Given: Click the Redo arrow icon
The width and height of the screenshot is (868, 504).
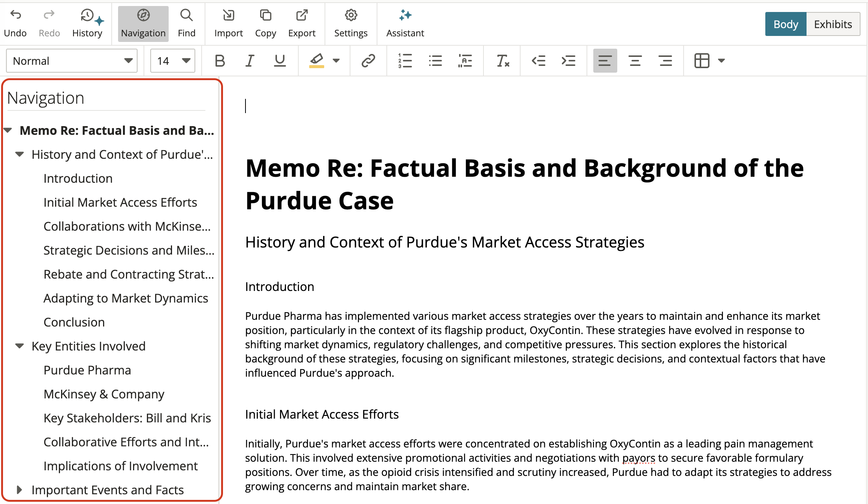Looking at the screenshot, I should (x=49, y=15).
